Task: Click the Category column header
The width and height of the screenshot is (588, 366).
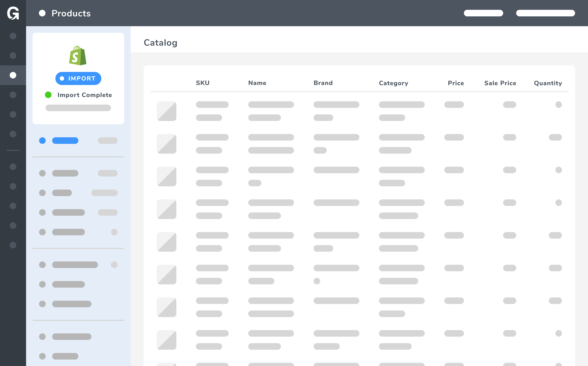Action: (394, 83)
